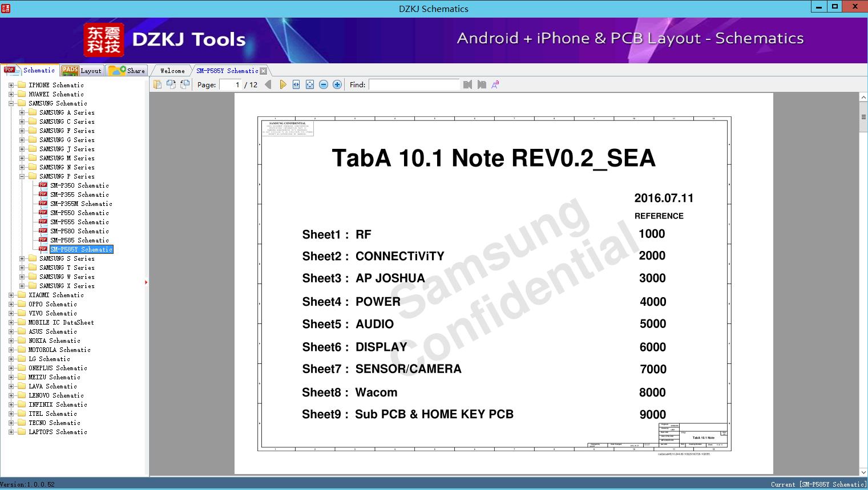Select the SM-P585Y Schematic document tab
The width and height of the screenshot is (868, 490).
click(227, 71)
